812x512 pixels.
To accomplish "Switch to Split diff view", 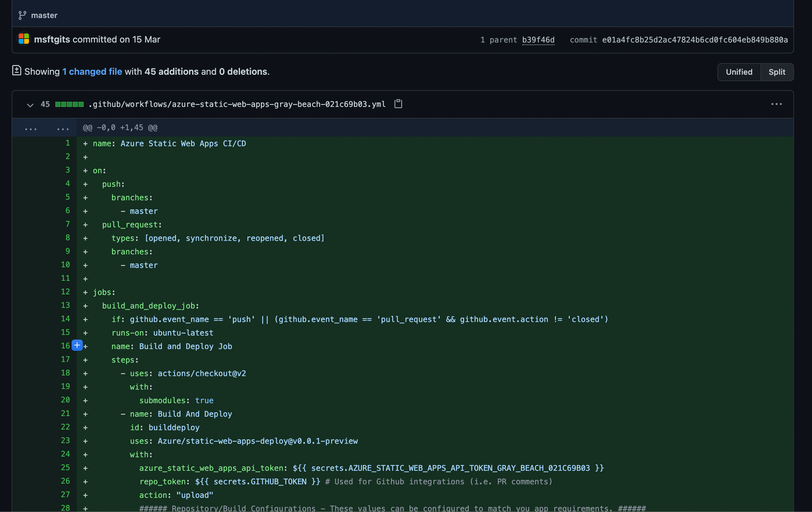I will pyautogui.click(x=777, y=72).
